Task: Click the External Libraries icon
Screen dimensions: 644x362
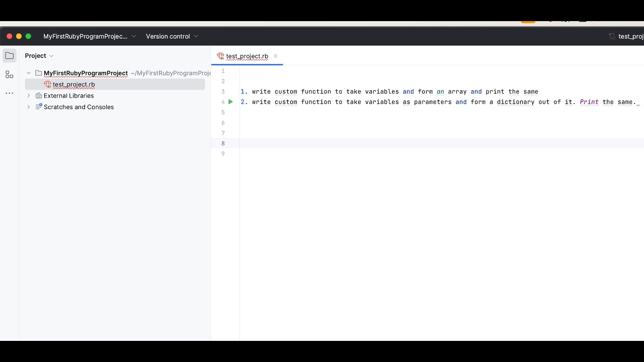Action: coord(39,96)
